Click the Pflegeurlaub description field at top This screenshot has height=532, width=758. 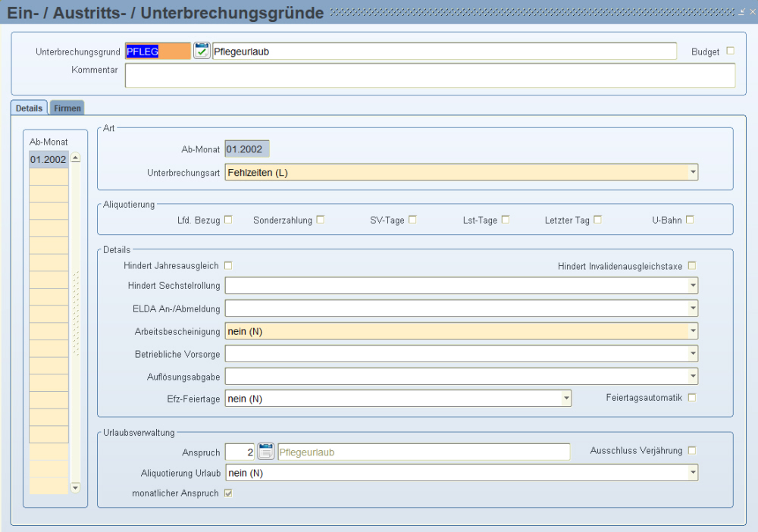tap(443, 52)
